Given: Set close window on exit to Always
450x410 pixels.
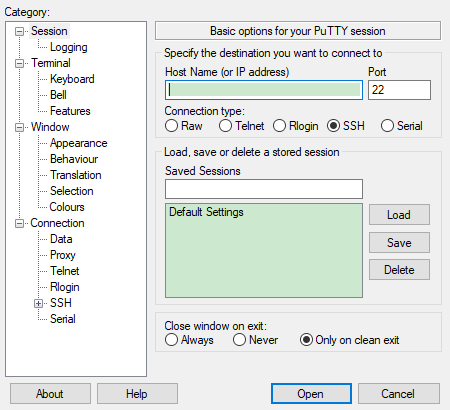Looking at the screenshot, I should pyautogui.click(x=171, y=340).
